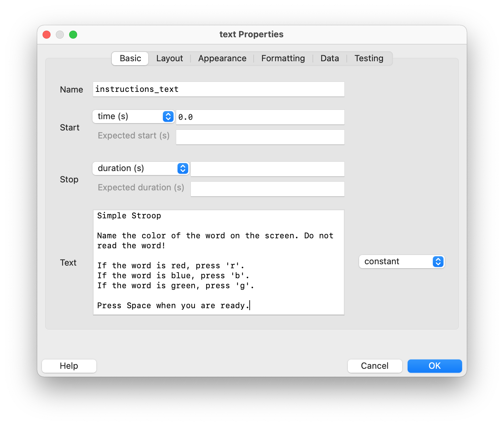This screenshot has height=426, width=504.
Task: Click the green zoom window button
Action: tap(73, 35)
